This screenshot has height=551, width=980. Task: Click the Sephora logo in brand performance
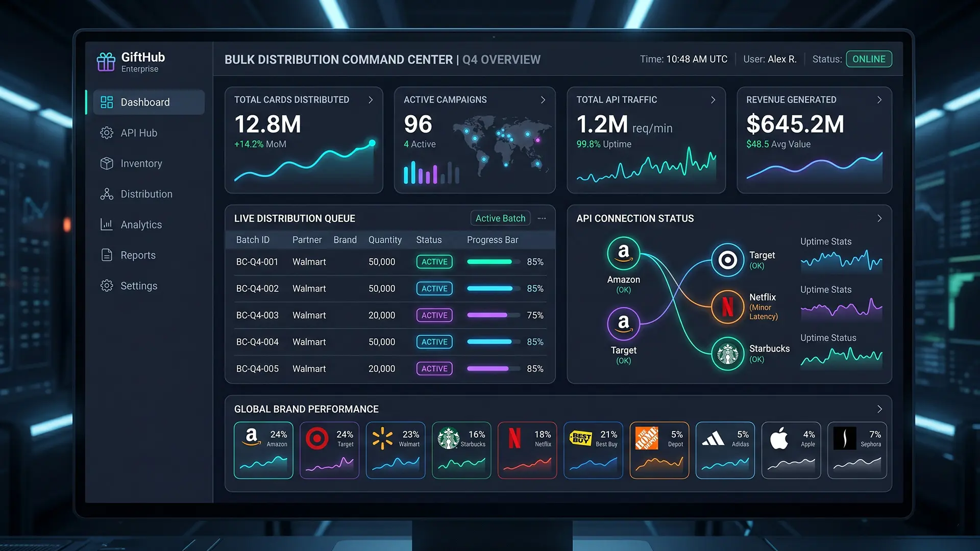845,438
